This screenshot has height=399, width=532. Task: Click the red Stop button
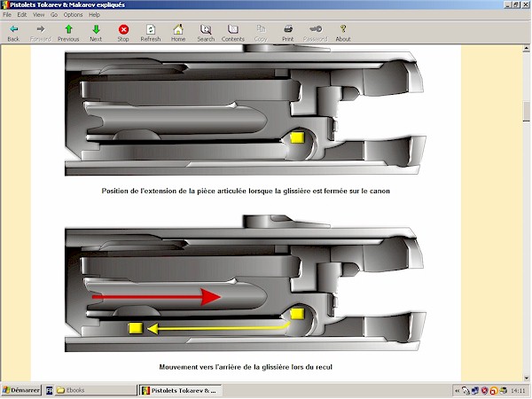coord(123,33)
